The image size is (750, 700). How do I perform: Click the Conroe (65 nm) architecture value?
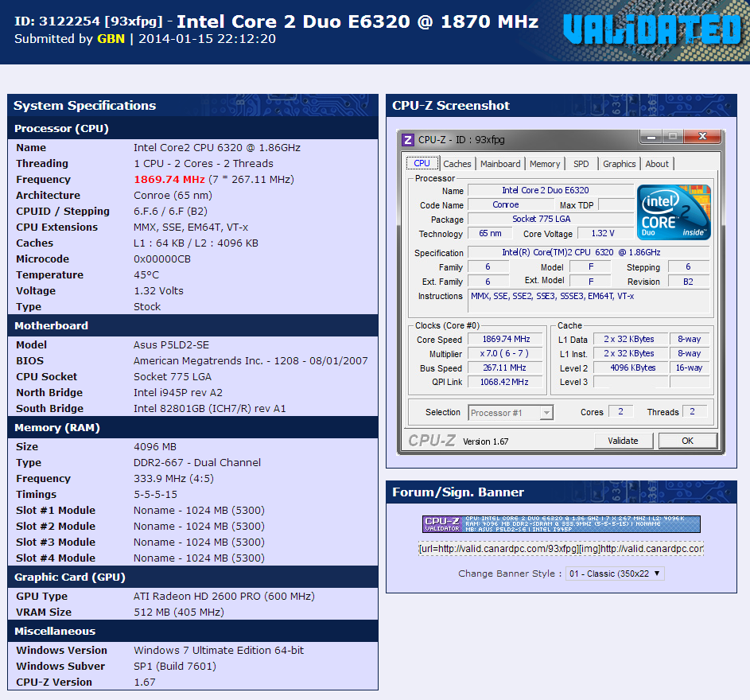(x=173, y=195)
